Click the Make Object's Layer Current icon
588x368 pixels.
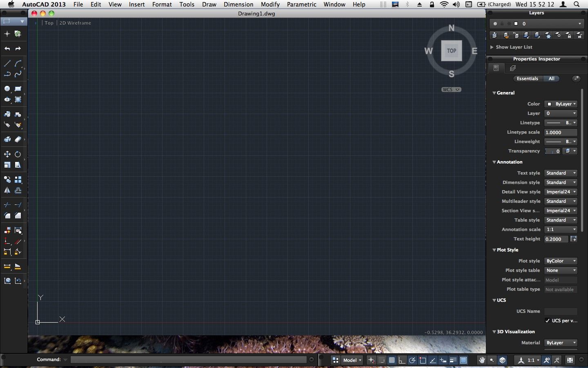495,36
